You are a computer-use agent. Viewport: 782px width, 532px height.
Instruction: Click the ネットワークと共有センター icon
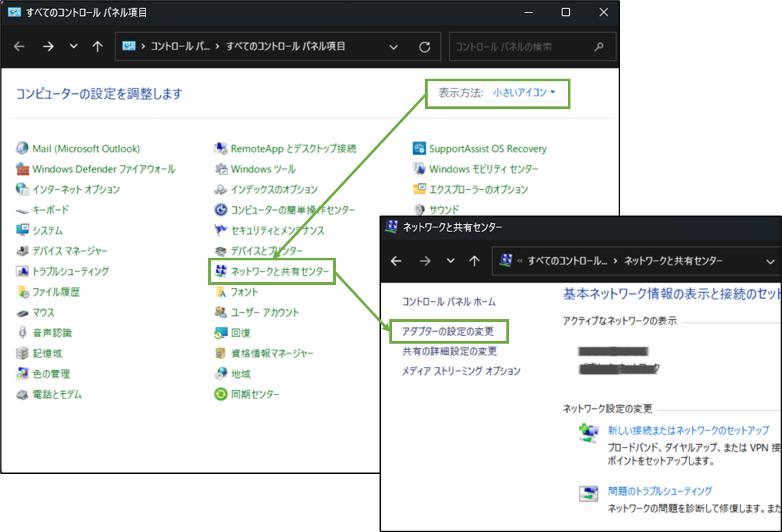tap(220, 271)
